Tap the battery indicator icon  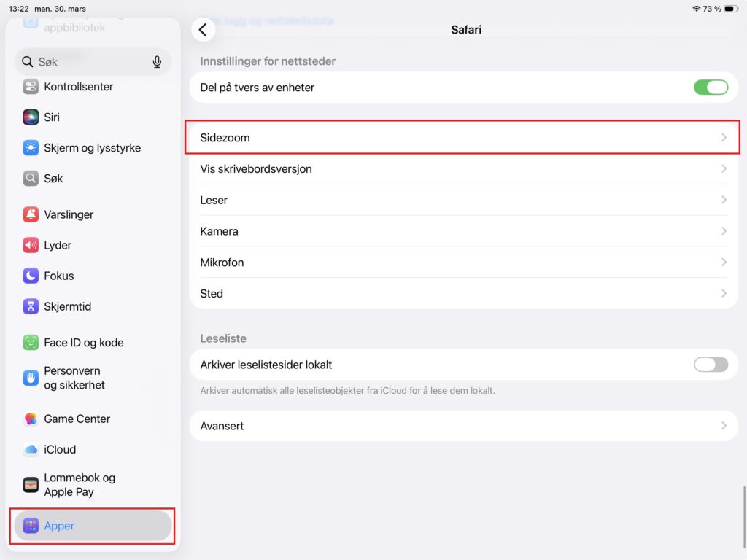click(x=731, y=9)
